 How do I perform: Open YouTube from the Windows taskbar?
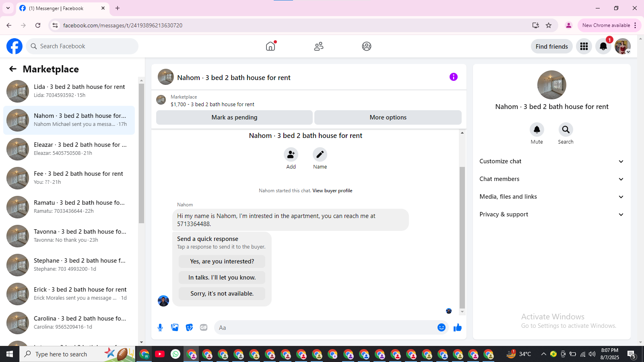[160, 354]
